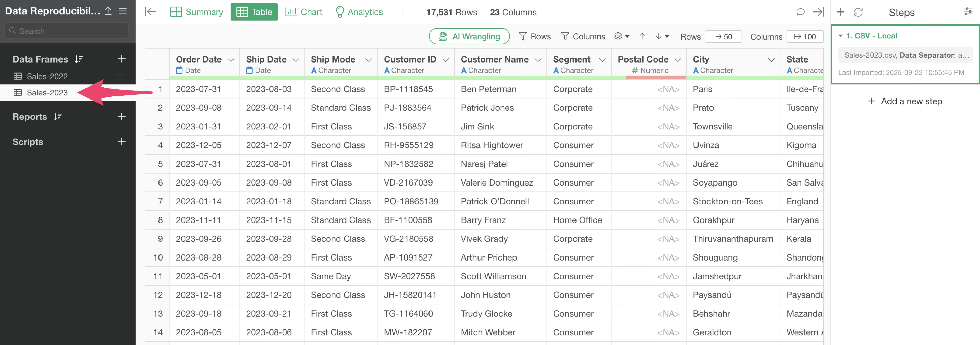Image resolution: width=980 pixels, height=345 pixels.
Task: Open Order Date column dropdown menu
Action: point(231,60)
